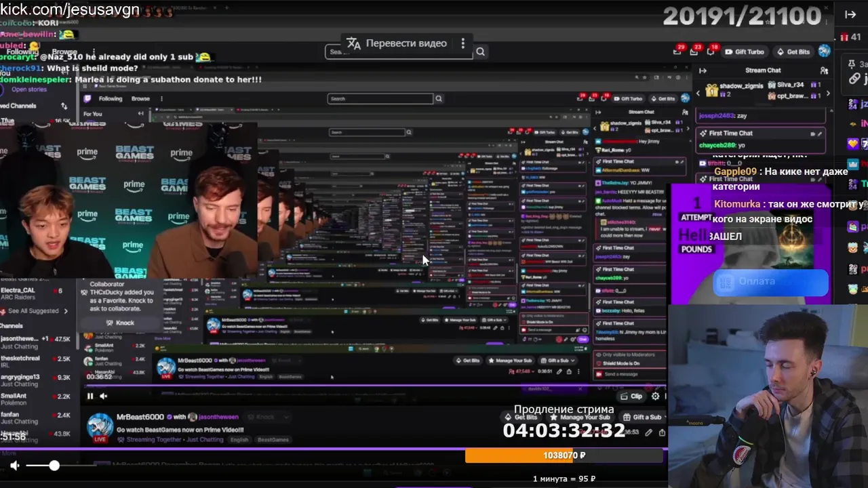Click Get Bits beside the large stream title row
This screenshot has width=868, height=488.
tap(521, 418)
